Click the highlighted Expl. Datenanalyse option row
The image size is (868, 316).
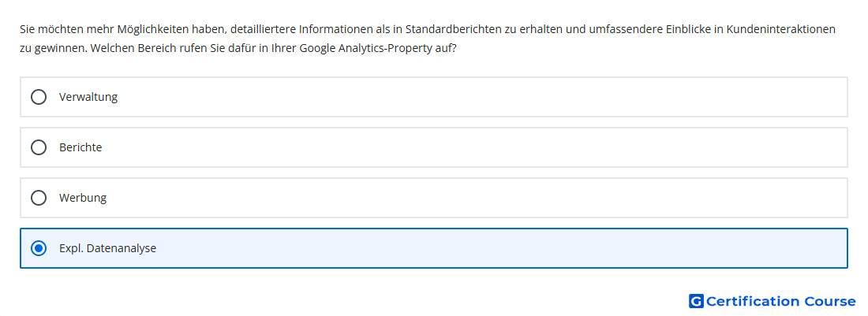(473, 248)
